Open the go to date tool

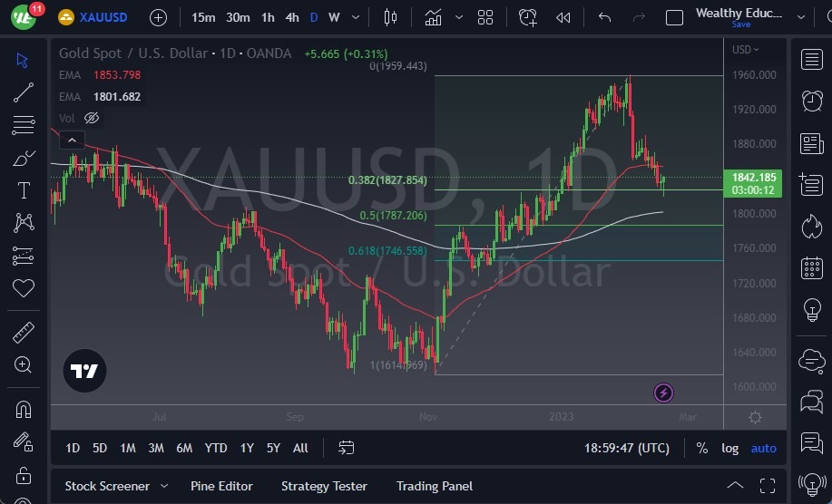[x=346, y=449]
